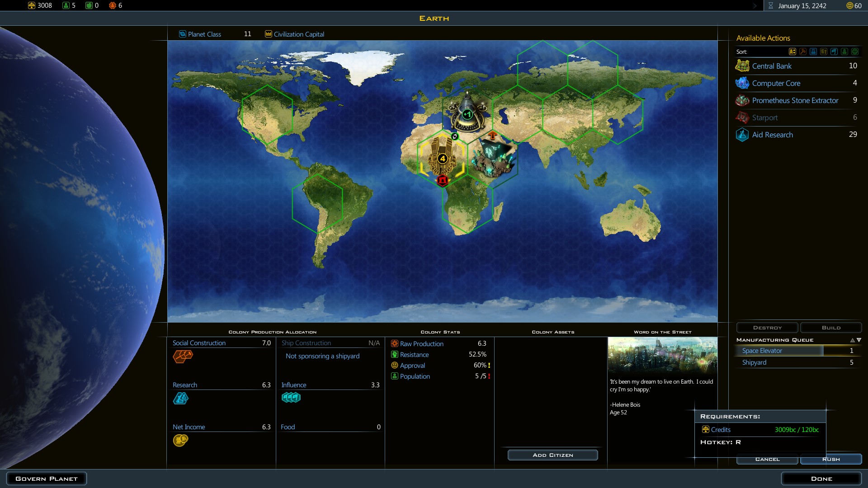Viewport: 868px width, 488px height.
Task: Toggle sort by population icon
Action: pos(844,52)
